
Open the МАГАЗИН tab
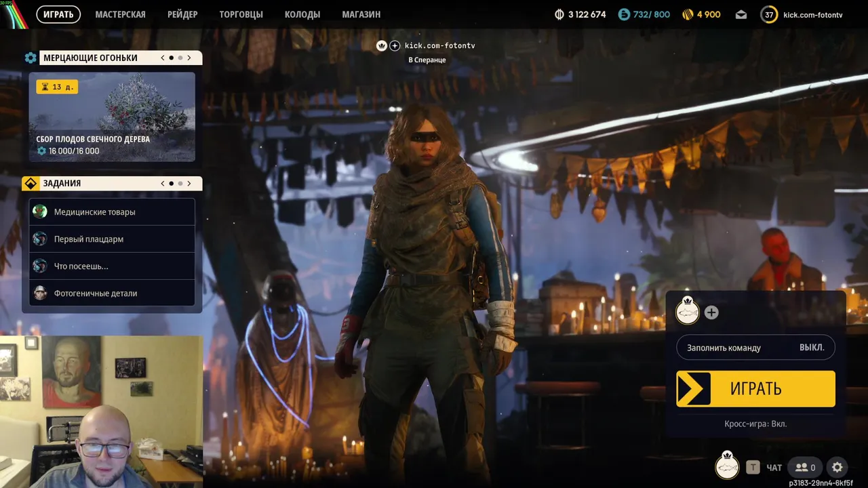(361, 14)
